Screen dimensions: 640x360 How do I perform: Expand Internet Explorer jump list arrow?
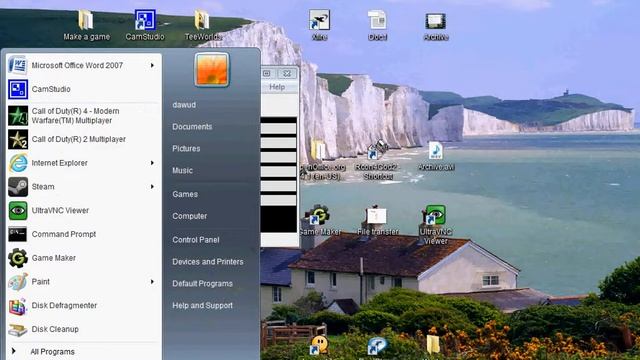[x=152, y=163]
